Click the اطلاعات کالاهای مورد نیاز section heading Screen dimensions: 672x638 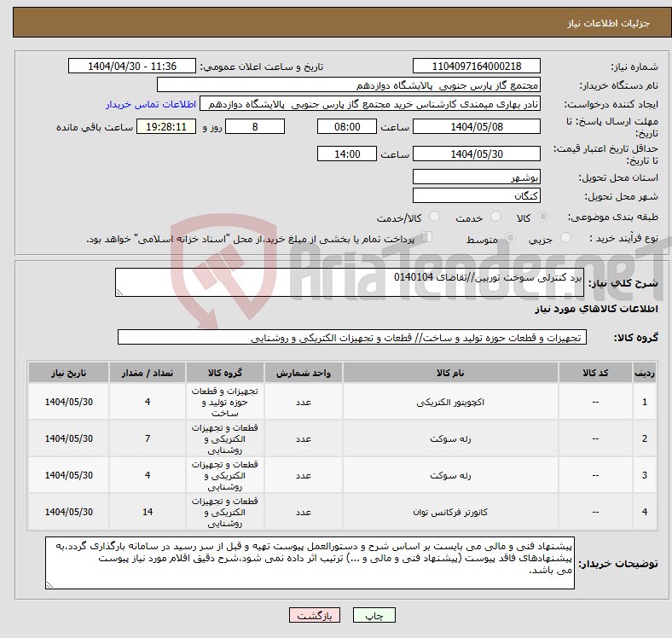click(x=596, y=309)
